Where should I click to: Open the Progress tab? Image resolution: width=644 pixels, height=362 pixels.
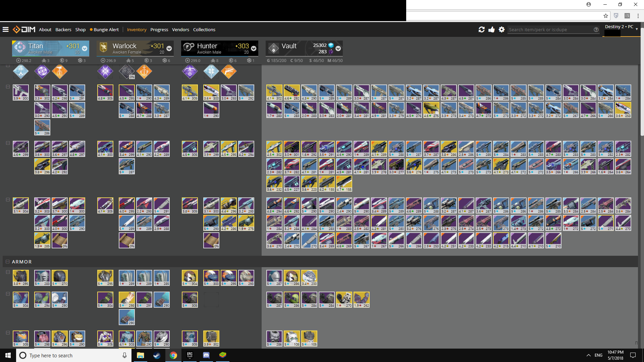coord(159,29)
